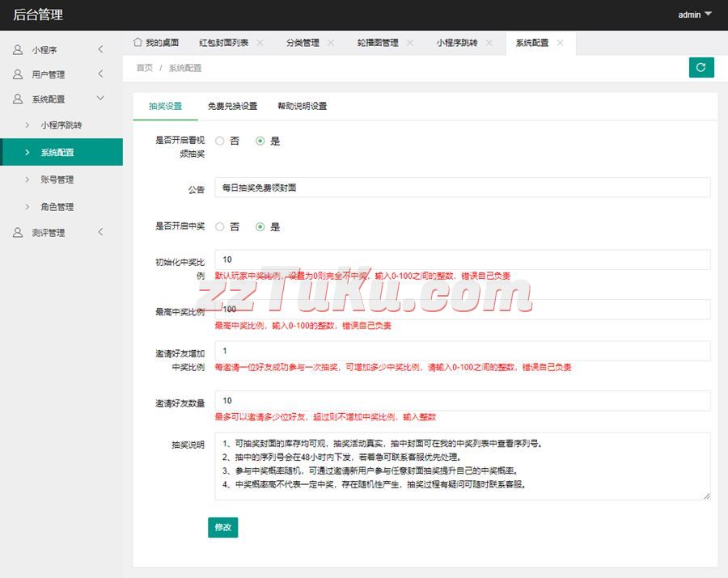The height and width of the screenshot is (578, 728).
Task: Select 否 for 是否开启中奖
Action: [220, 227]
